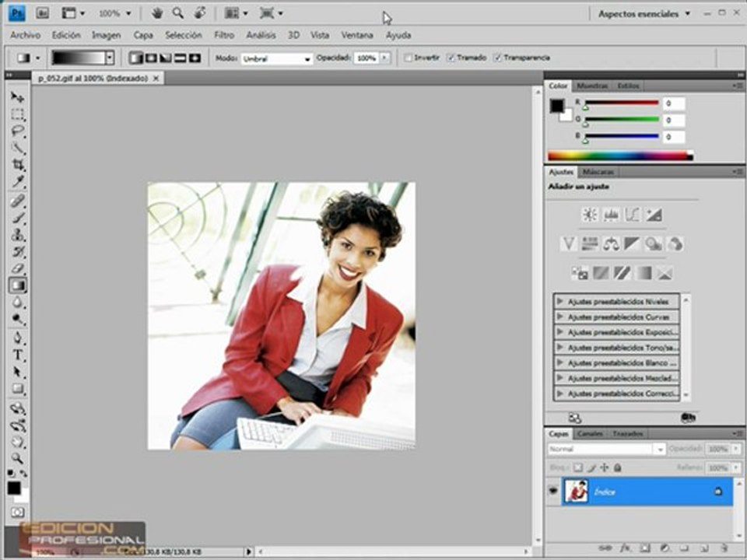The width and height of the screenshot is (747, 560).
Task: Select the Clone Stamp tool
Action: point(18,235)
